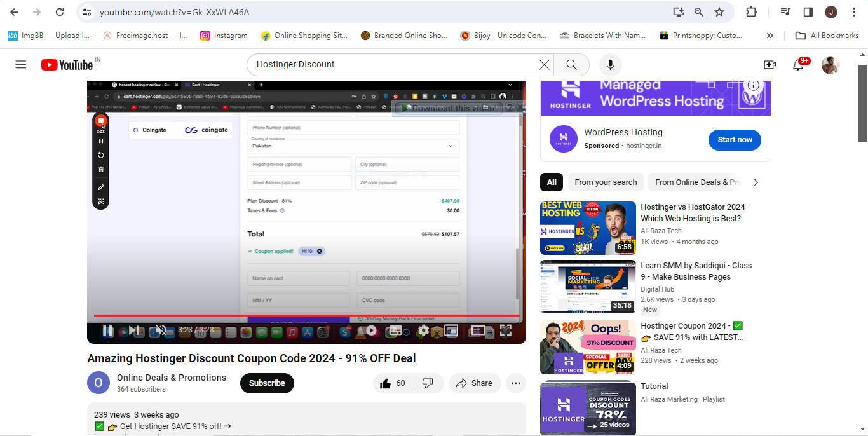868x436 pixels.
Task: Open the player settings gear
Action: coord(423,330)
